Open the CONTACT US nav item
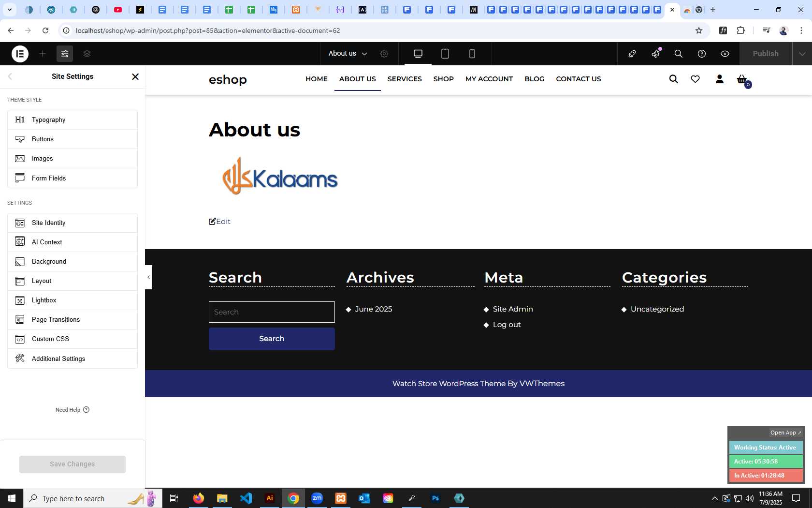The height and width of the screenshot is (508, 812). click(579, 79)
